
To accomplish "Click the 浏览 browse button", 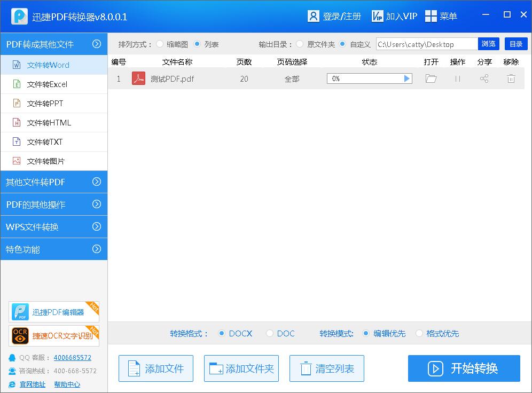I will [x=488, y=44].
